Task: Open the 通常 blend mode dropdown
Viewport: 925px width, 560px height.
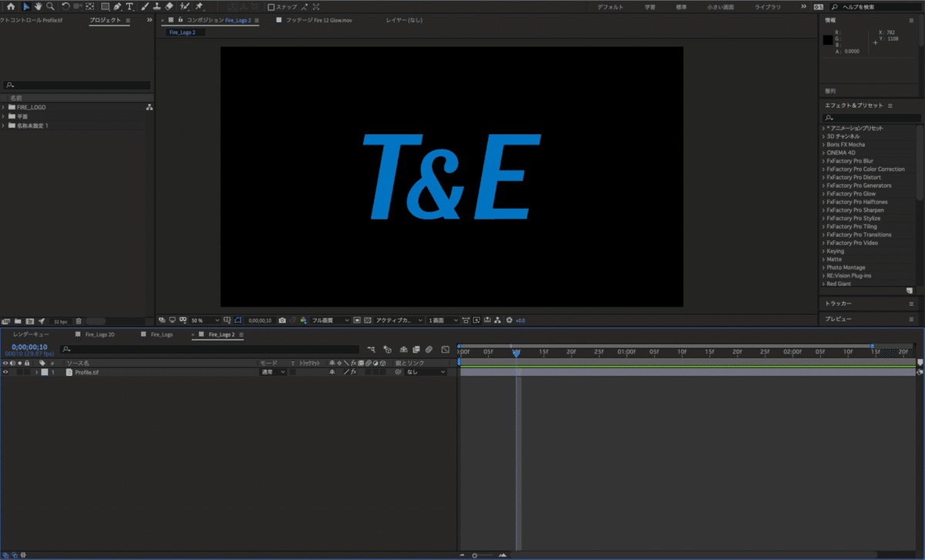Action: click(273, 371)
